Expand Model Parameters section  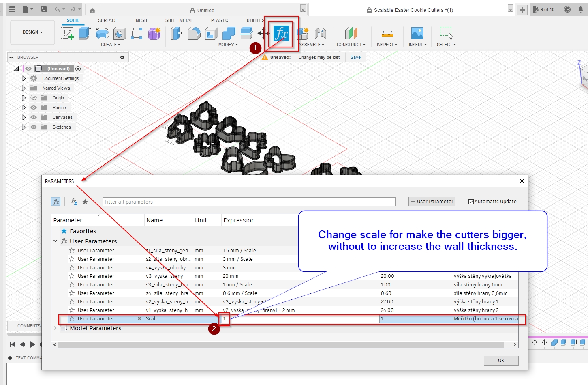click(x=56, y=328)
